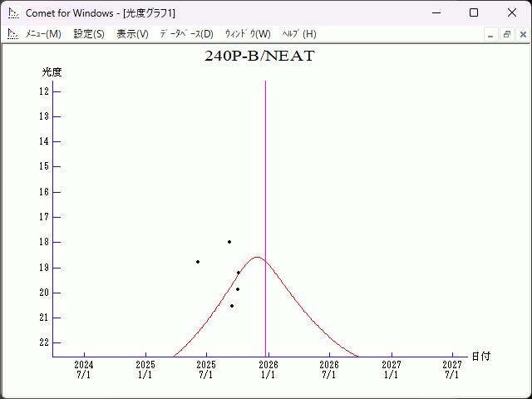The width and height of the screenshot is (532, 399).
Task: Click the Comet for Windows title bar icon
Action: (12, 13)
